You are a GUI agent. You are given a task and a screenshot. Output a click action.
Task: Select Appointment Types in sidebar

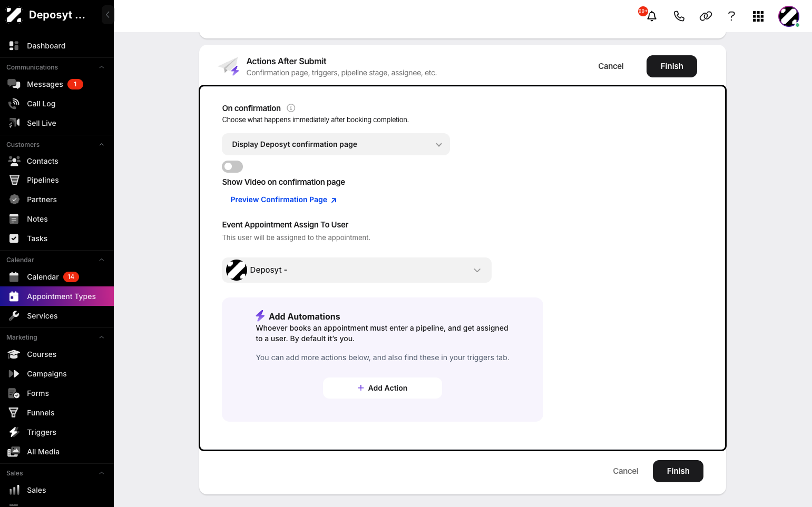tap(57, 296)
